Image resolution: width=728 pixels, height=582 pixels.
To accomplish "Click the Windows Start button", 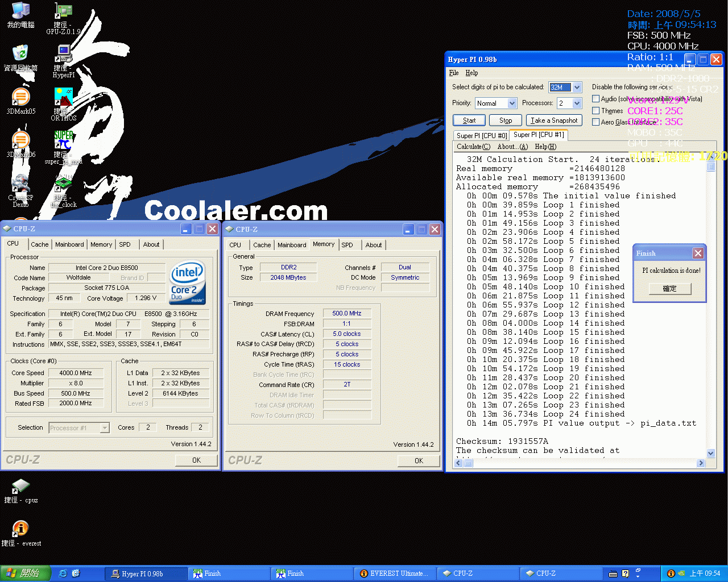I will (26, 573).
